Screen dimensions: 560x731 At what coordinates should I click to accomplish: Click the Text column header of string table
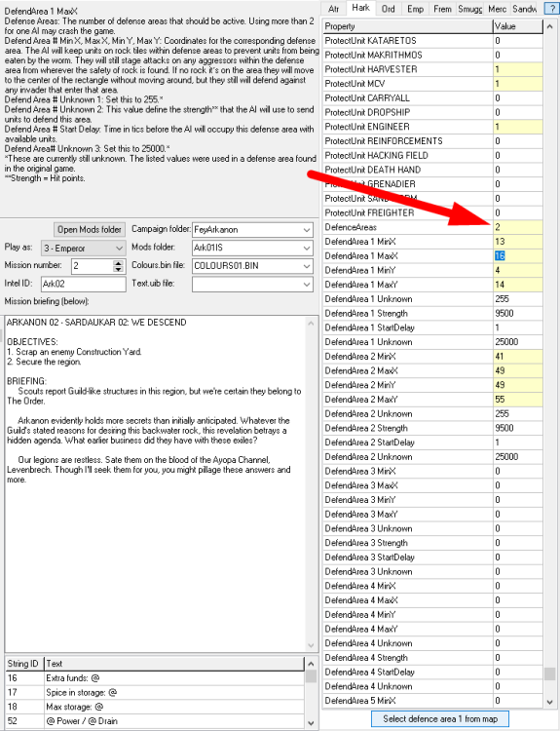tap(173, 664)
